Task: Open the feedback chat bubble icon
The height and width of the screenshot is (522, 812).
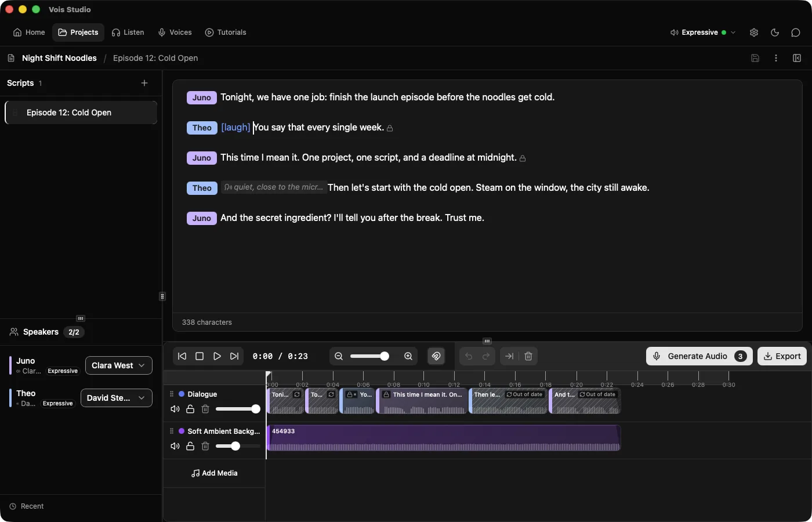Action: [x=796, y=32]
